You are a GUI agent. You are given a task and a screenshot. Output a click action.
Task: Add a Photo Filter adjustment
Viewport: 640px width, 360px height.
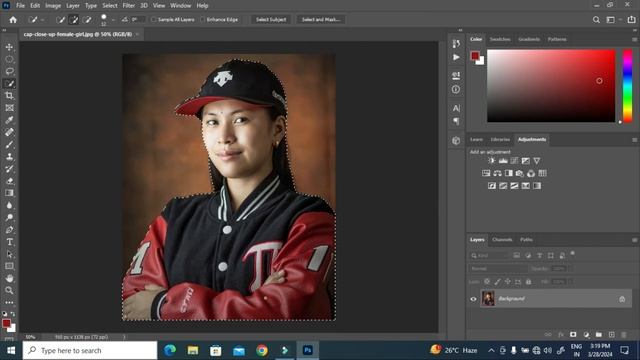coord(520,173)
